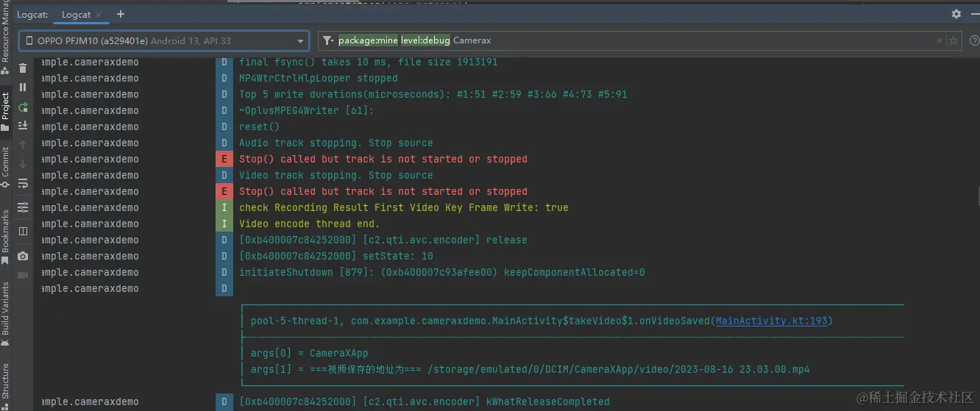Close the Logcat tab
980x411 pixels.
(99, 15)
